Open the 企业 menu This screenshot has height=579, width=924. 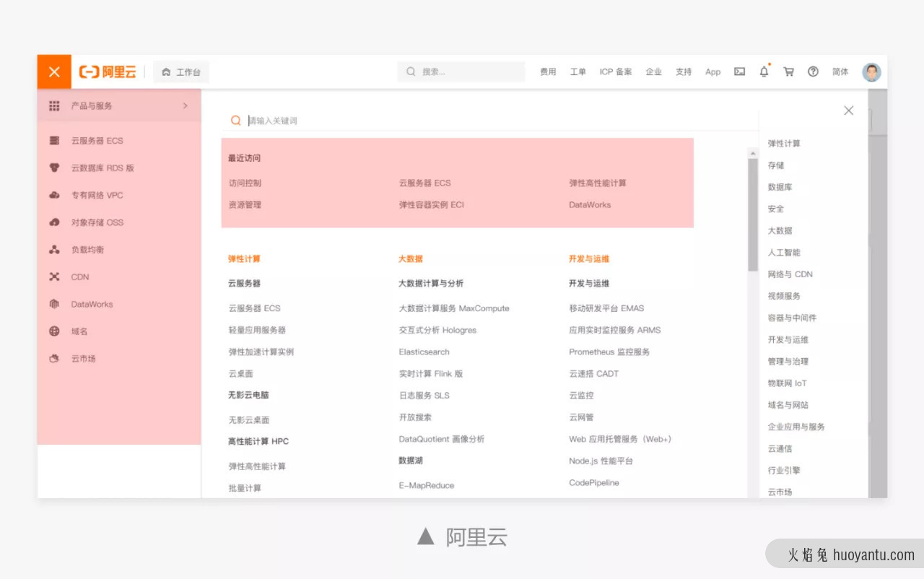(x=653, y=72)
